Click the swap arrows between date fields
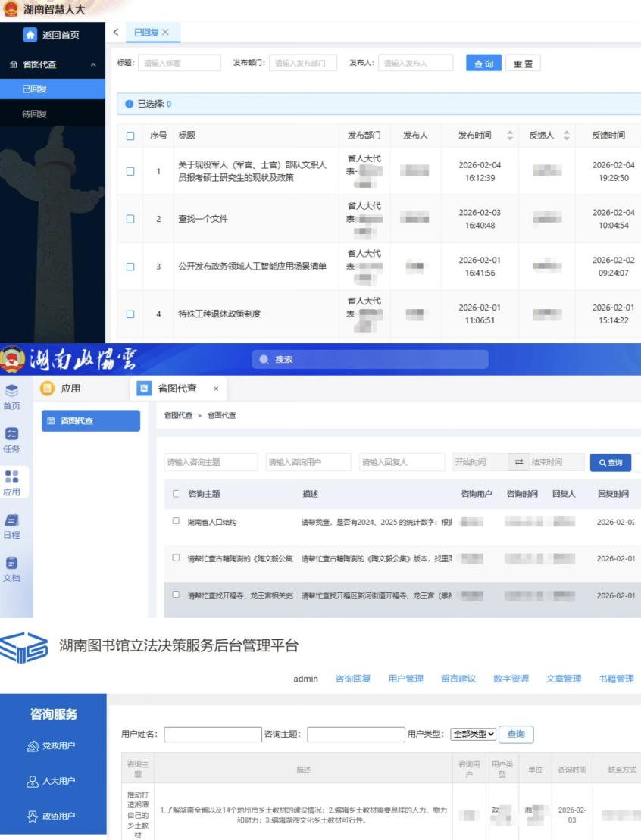The width and height of the screenshot is (641, 840). (520, 462)
